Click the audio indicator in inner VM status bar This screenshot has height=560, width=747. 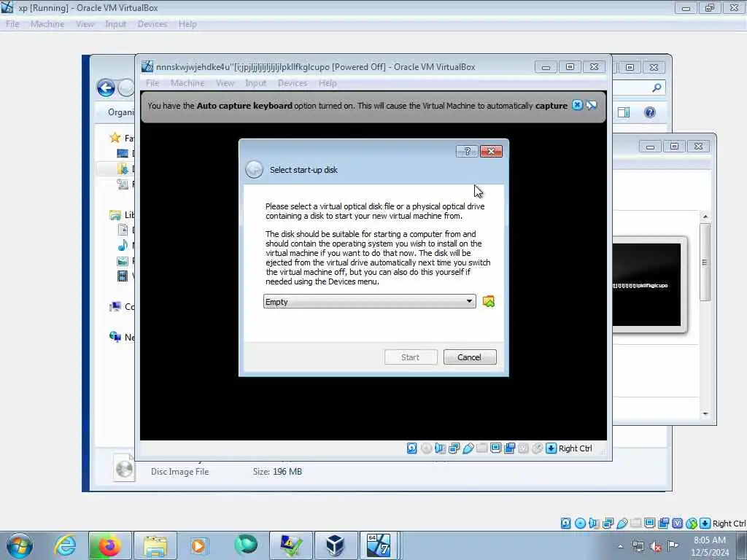coord(440,448)
